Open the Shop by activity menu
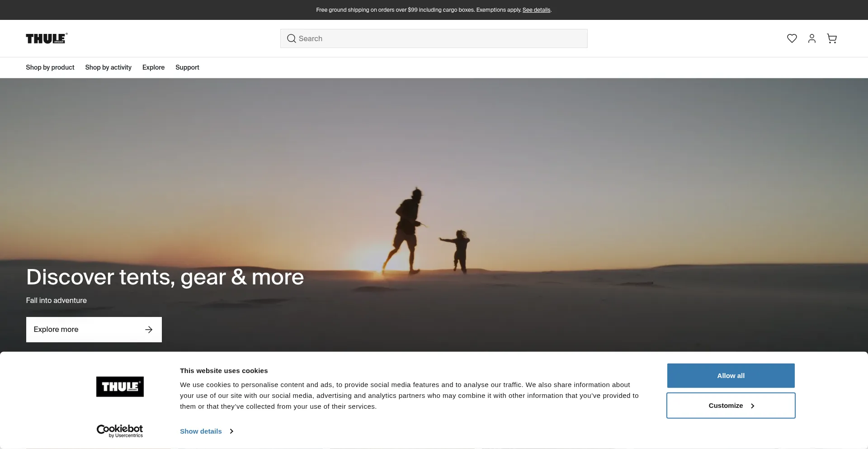 point(108,67)
